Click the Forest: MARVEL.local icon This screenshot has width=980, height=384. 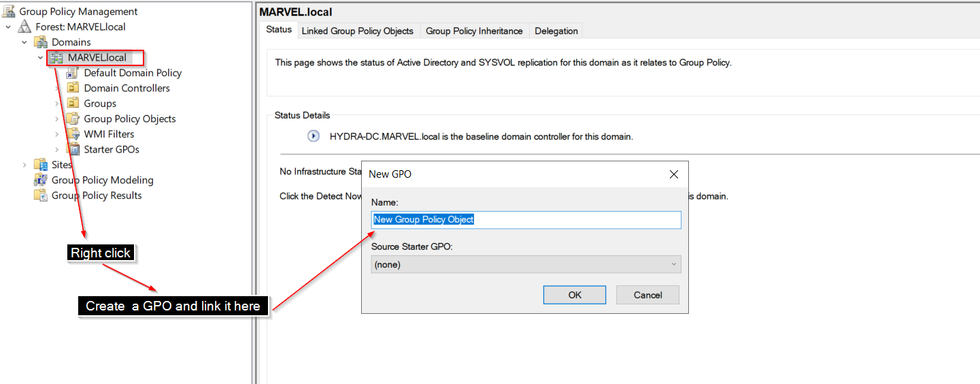tap(24, 27)
